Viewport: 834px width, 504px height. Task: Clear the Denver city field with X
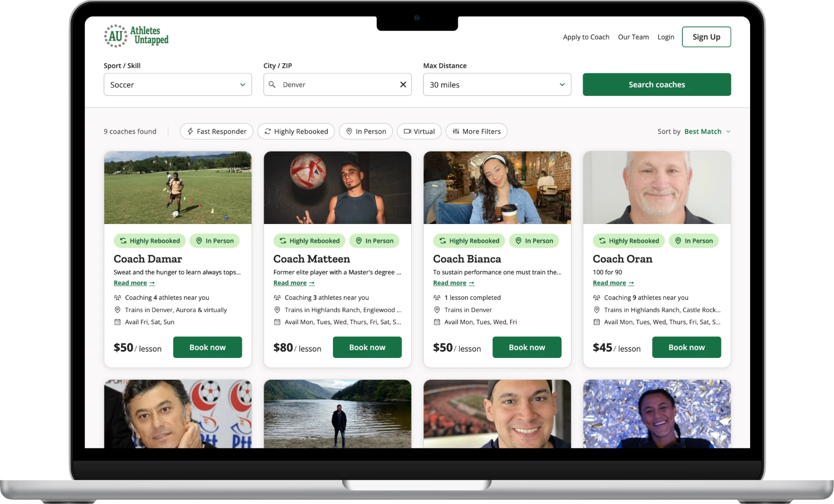(403, 84)
